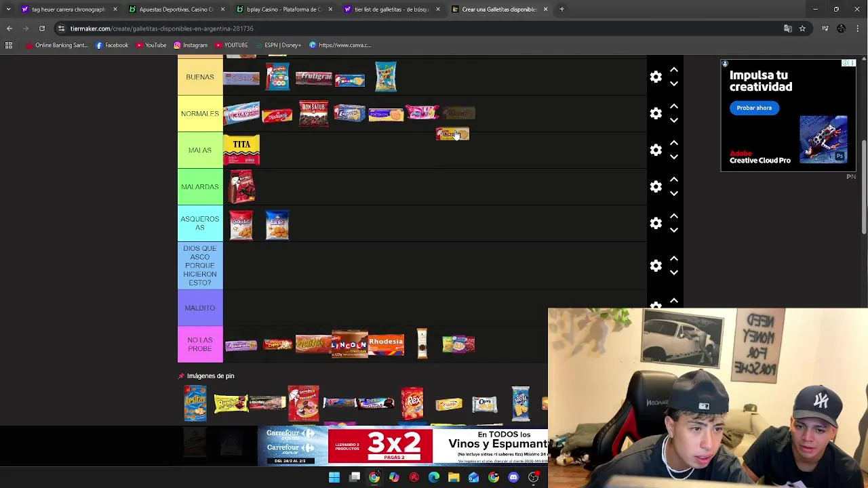Switch to tag heuer carrera tab
Screen dimensions: 868x488
(x=68, y=9)
